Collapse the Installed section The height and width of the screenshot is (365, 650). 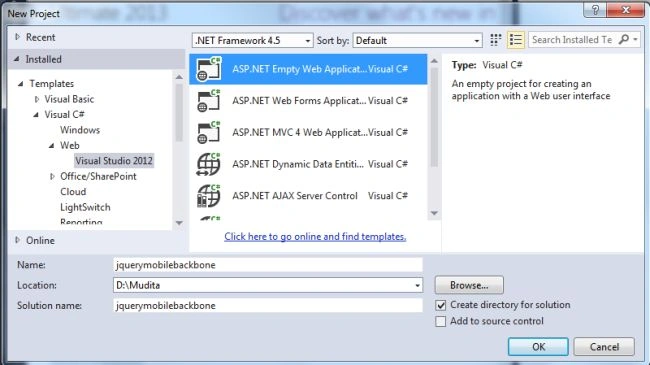[17, 59]
